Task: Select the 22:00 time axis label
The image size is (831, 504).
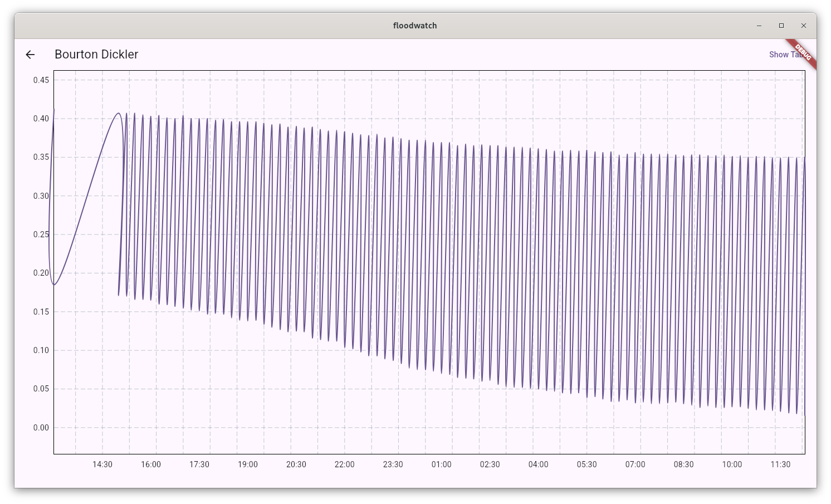Action: (345, 464)
